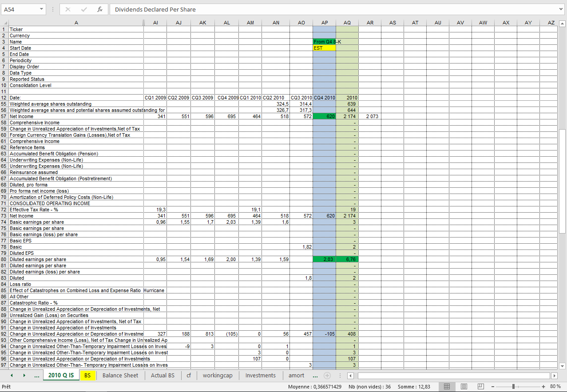The height and width of the screenshot is (392, 567).
Task: Click the 'Catastrophic Ratio - %' label
Action: point(34,303)
